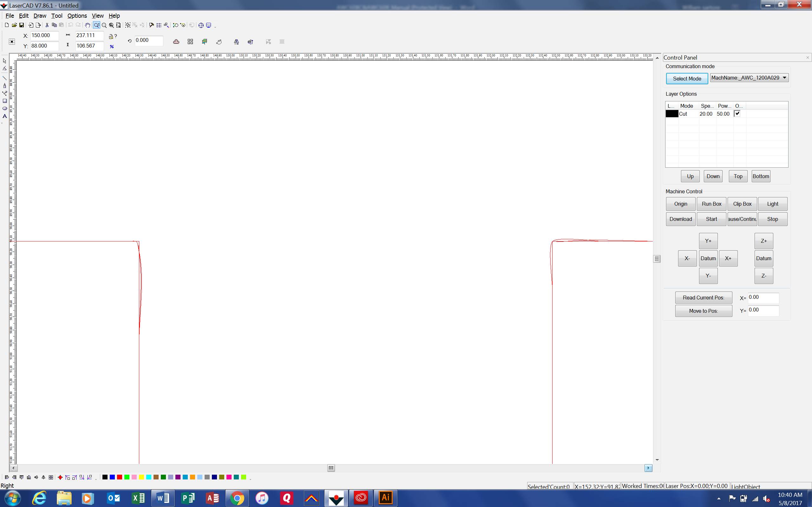This screenshot has height=507, width=812.
Task: Click the mirror horizontal icon
Action: pyautogui.click(x=236, y=42)
